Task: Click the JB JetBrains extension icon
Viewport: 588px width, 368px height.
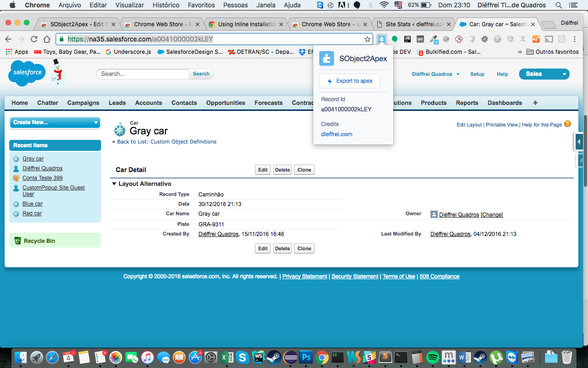Action: [x=407, y=39]
